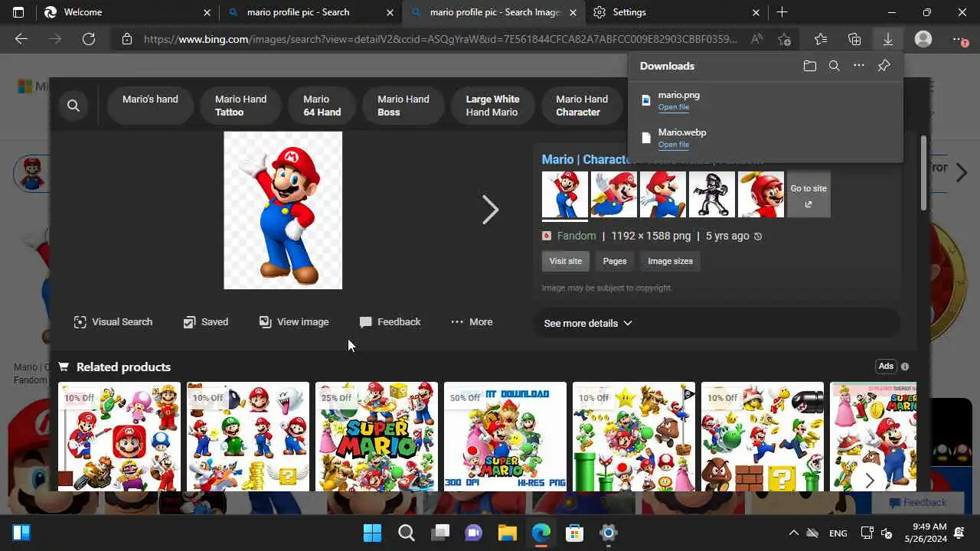Viewport: 980px width, 551px height.
Task: Open Favorites star list icon
Action: 821,39
